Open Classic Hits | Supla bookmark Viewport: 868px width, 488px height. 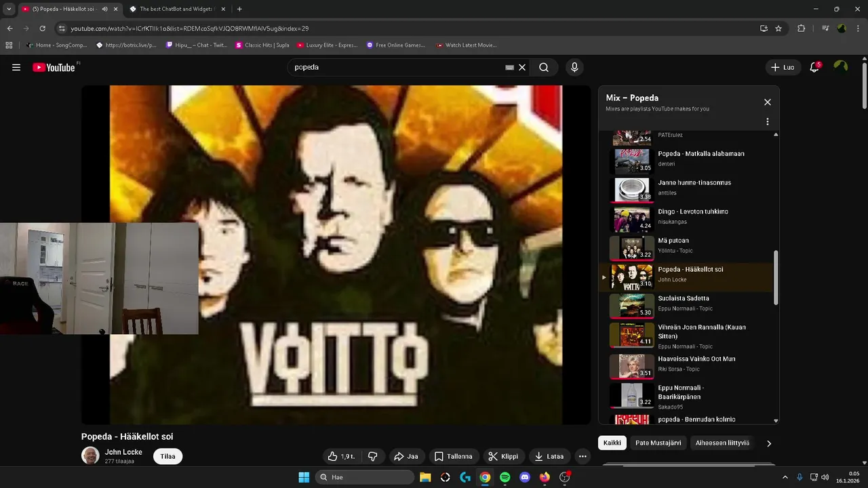pyautogui.click(x=262, y=45)
